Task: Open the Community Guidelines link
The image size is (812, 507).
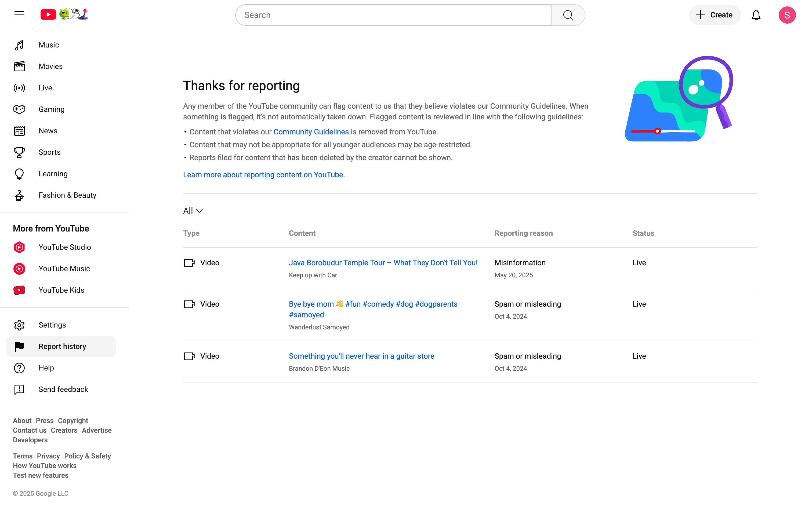Action: [x=311, y=132]
